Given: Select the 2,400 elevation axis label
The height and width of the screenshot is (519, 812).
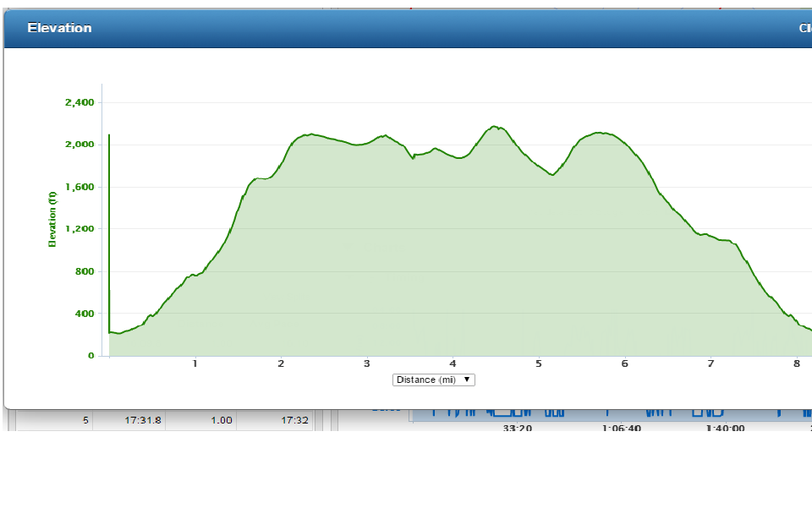Looking at the screenshot, I should 80,102.
